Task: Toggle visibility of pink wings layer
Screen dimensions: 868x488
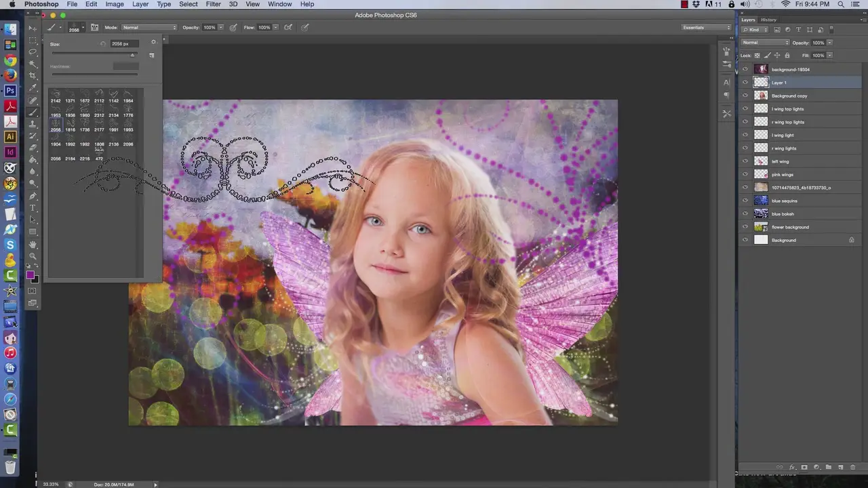Action: (745, 174)
